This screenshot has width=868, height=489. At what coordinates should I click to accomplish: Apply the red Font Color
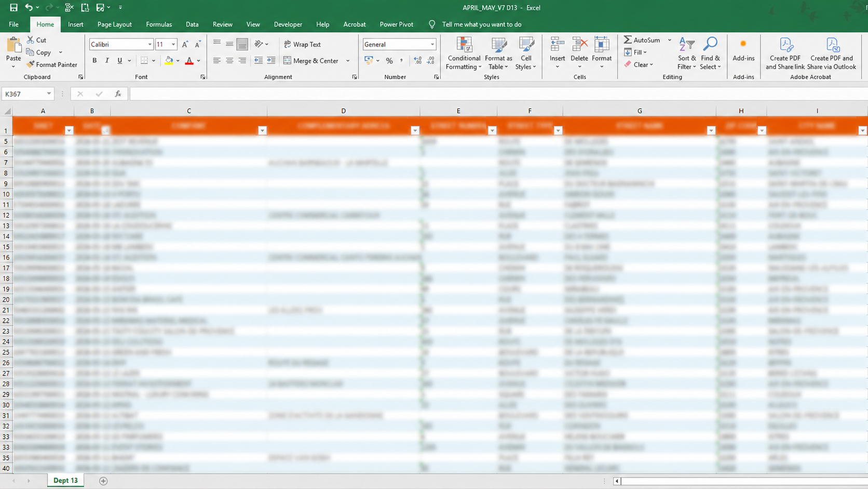click(x=189, y=61)
